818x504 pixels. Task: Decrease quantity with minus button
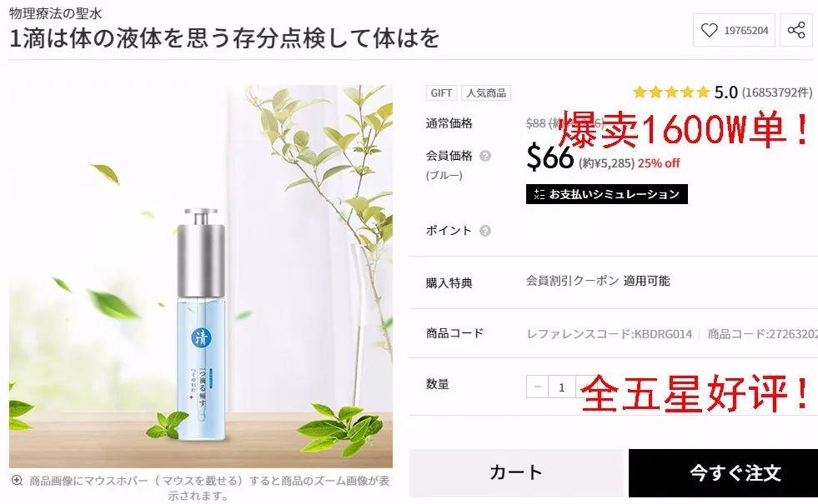tap(537, 387)
